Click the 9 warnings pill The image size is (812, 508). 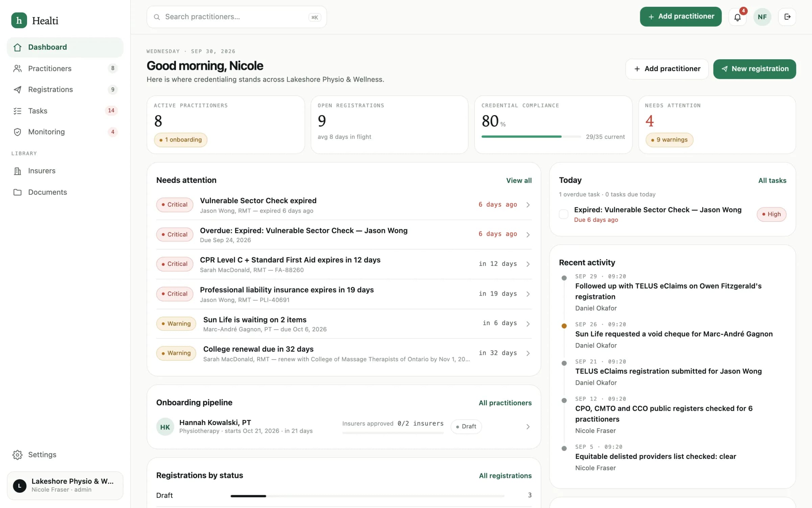point(669,140)
